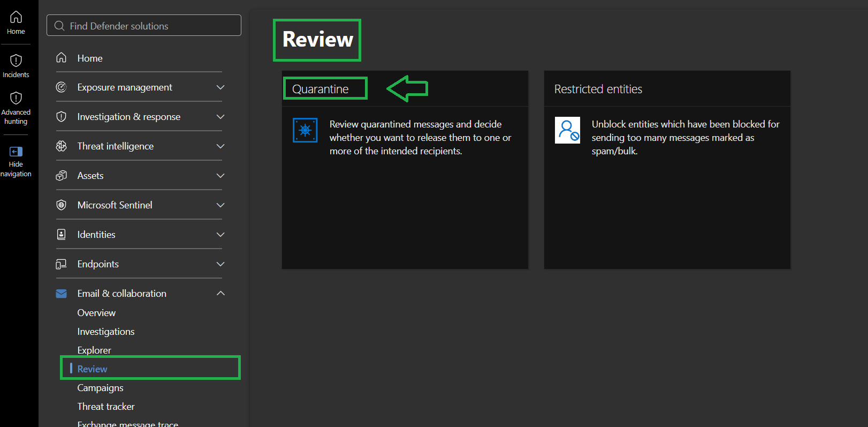Click the Quarantine description text

click(x=420, y=138)
